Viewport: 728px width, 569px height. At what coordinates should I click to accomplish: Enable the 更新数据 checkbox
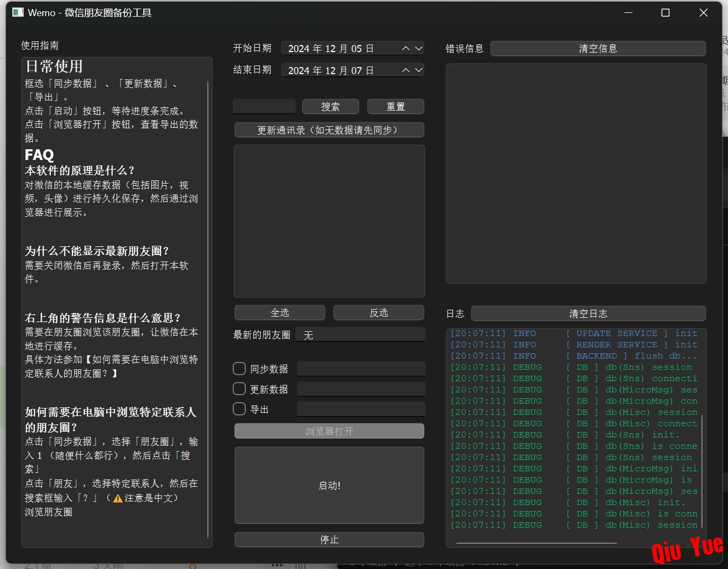[239, 389]
